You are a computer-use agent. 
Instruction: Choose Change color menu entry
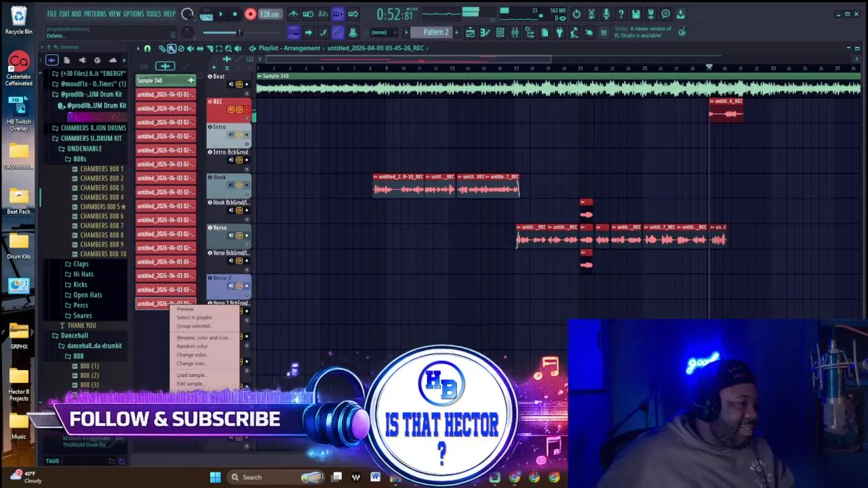tap(192, 354)
